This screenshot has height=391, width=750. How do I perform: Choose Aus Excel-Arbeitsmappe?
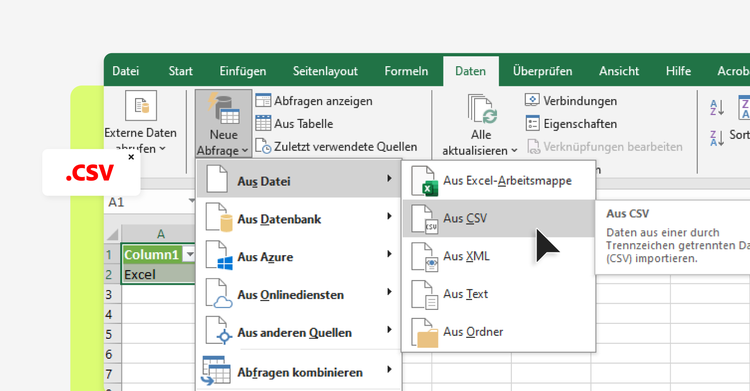[x=499, y=180]
